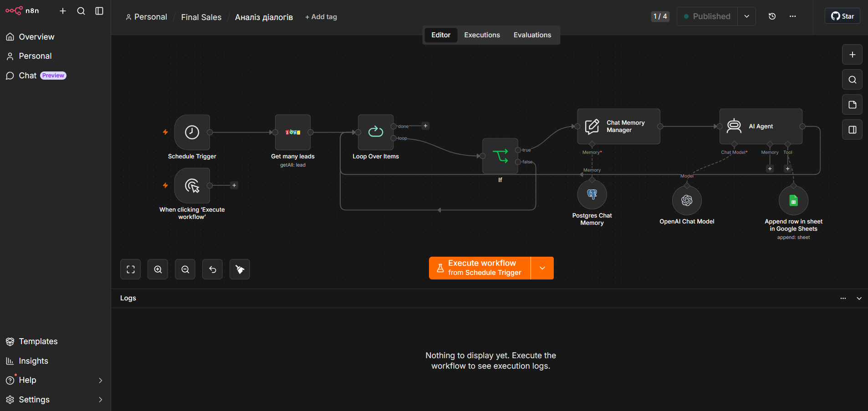Open Final Sales breadcrumb folder
The width and height of the screenshot is (868, 411).
click(x=201, y=17)
